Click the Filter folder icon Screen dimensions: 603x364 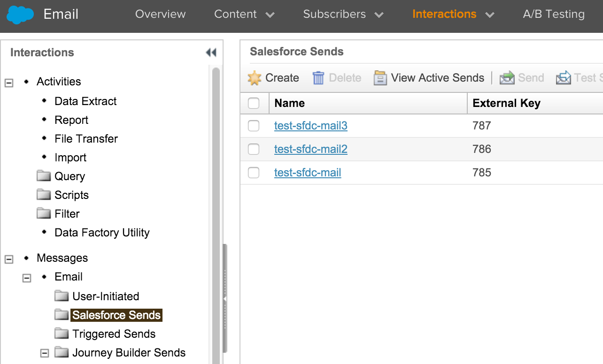44,213
